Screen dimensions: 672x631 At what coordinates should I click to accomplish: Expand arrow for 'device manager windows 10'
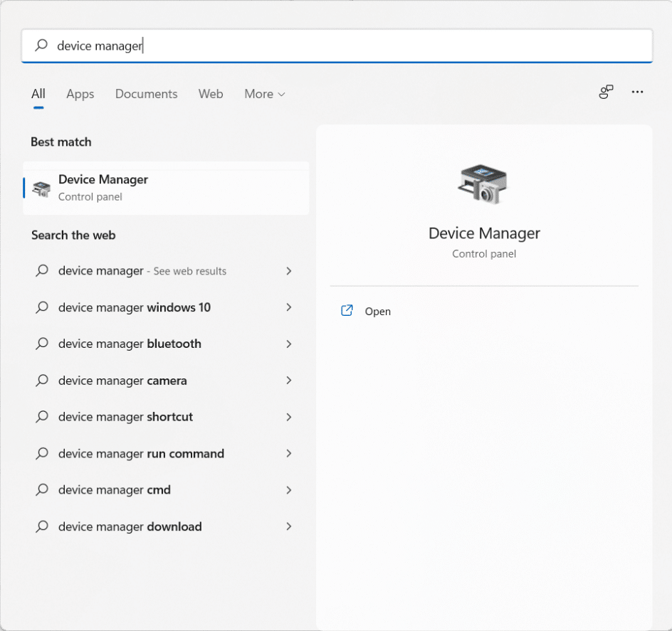click(288, 307)
